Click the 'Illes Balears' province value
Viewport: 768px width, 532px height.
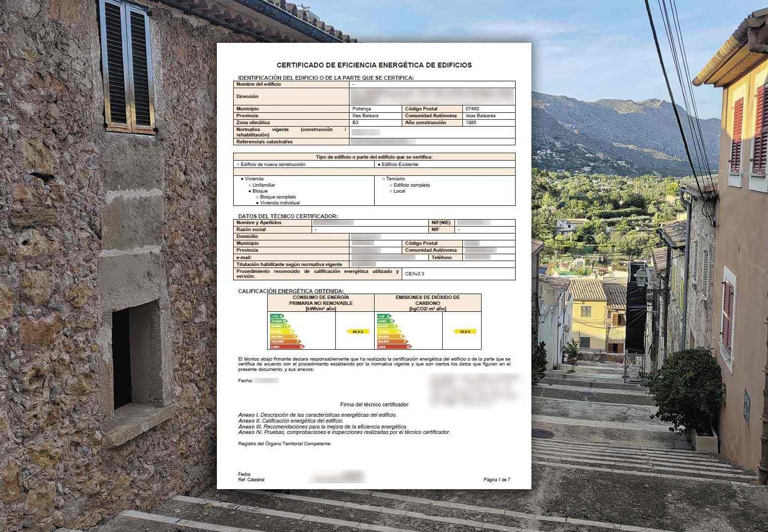point(365,116)
